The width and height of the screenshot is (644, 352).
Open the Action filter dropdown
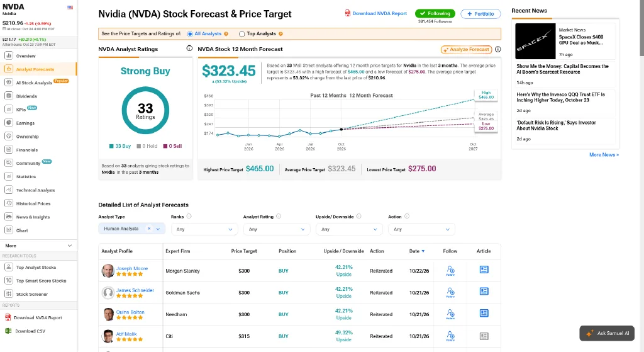[x=421, y=229]
